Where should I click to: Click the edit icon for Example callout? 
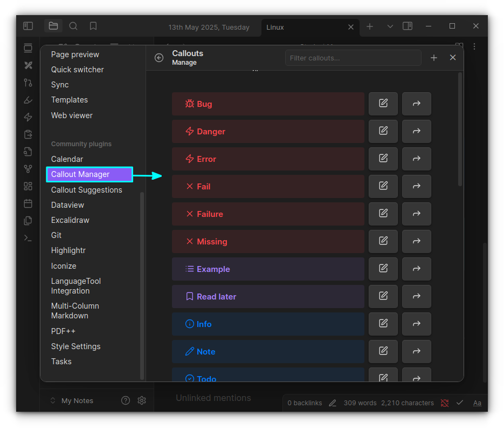383,269
